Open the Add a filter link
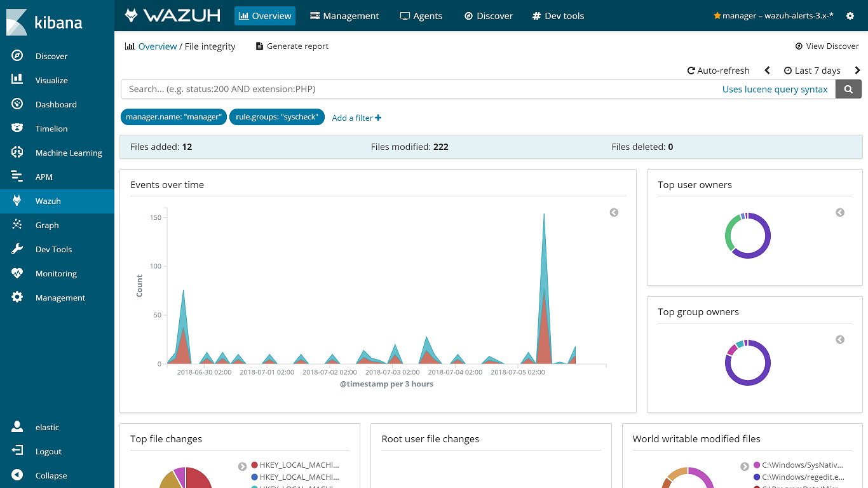 tap(356, 118)
